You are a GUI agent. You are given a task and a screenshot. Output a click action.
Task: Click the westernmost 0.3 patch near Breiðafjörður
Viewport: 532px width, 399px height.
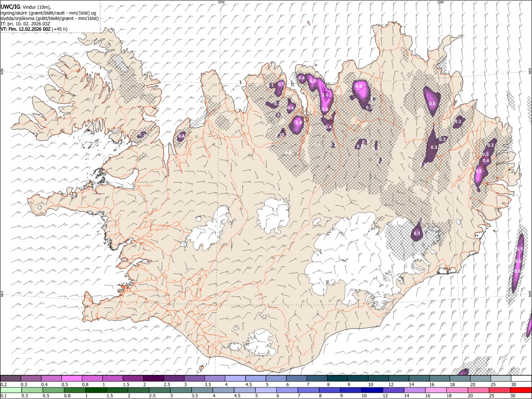(x=142, y=135)
